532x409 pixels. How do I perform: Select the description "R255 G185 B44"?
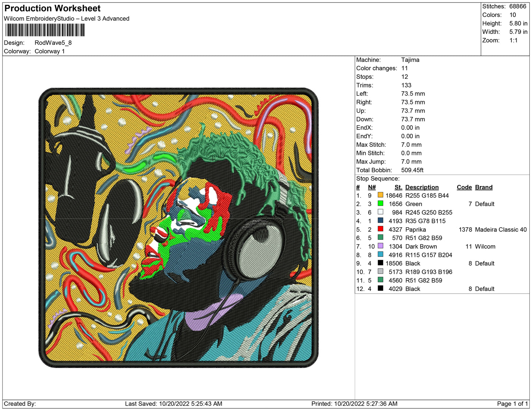pyautogui.click(x=427, y=196)
